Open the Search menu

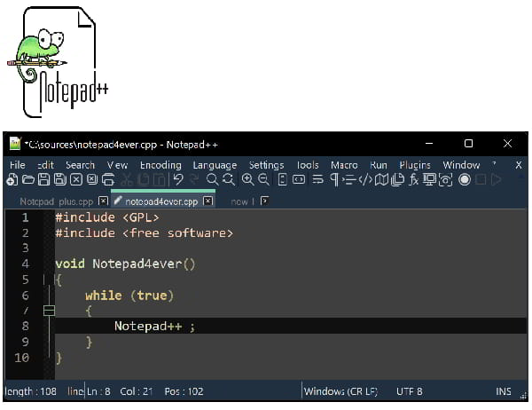click(80, 165)
